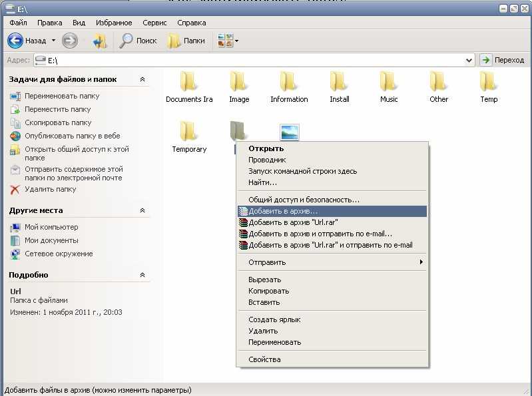Choose Копировать in context menu
The height and width of the screenshot is (396, 532).
click(x=332, y=291)
